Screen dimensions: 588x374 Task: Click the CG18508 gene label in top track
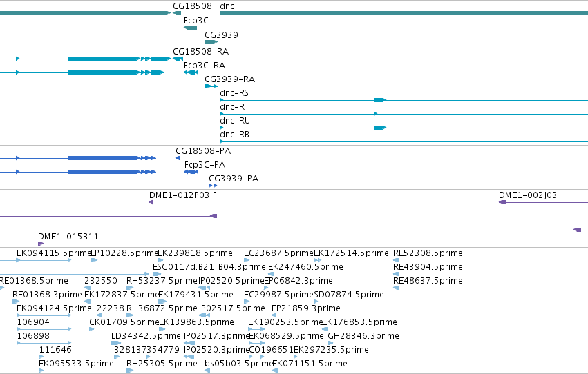coord(192,6)
